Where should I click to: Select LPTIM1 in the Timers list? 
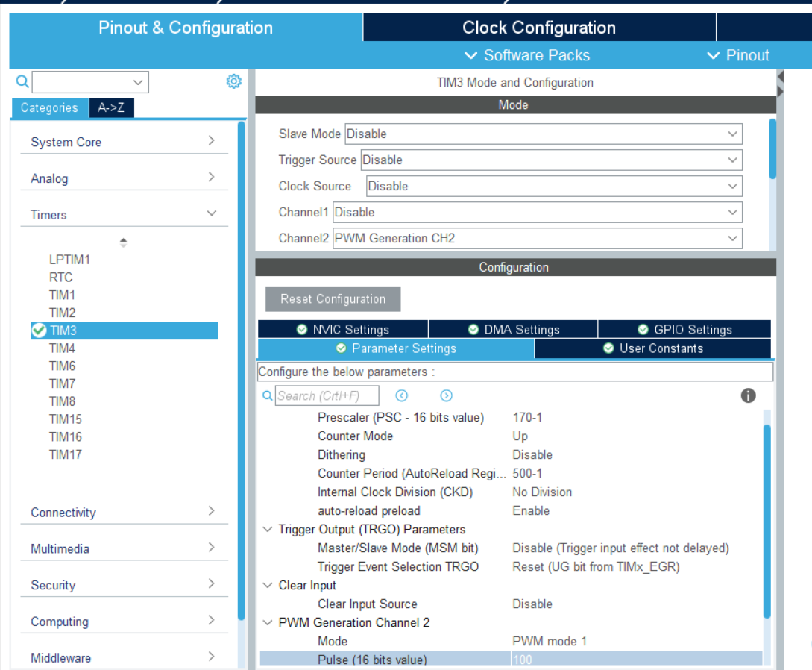69,260
